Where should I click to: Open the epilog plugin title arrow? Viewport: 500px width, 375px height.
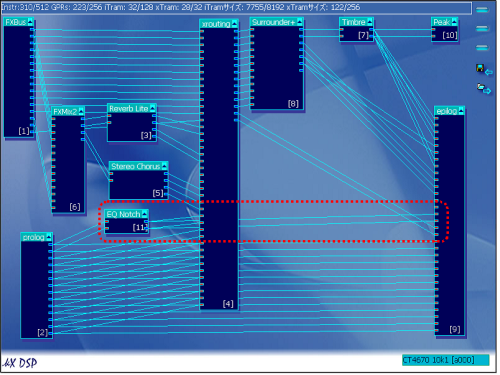coord(461,111)
